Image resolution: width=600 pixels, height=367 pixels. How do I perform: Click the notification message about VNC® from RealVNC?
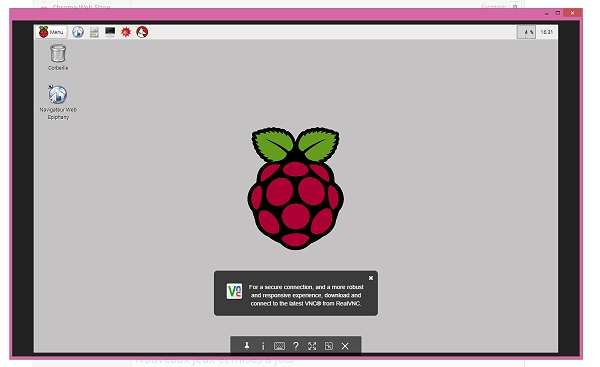[306, 295]
